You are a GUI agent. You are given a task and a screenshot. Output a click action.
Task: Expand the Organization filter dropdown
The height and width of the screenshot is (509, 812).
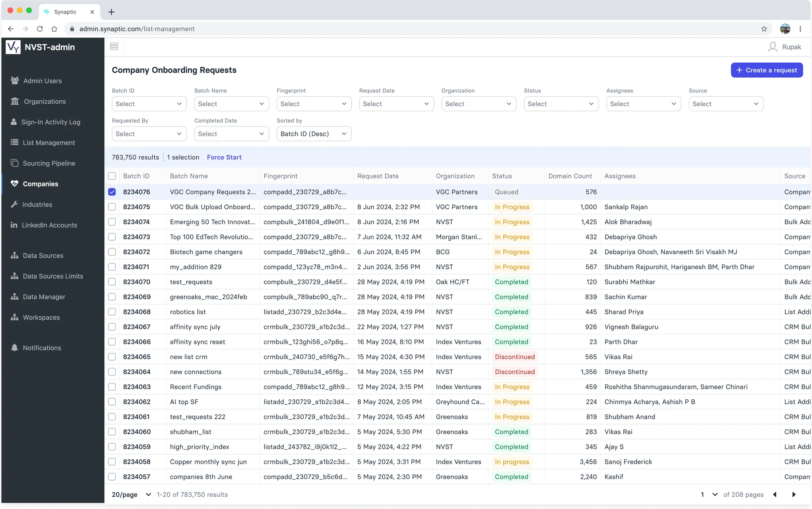[479, 104]
